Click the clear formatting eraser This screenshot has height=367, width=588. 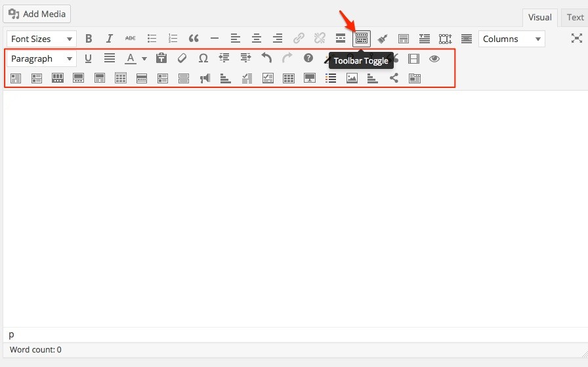(182, 58)
